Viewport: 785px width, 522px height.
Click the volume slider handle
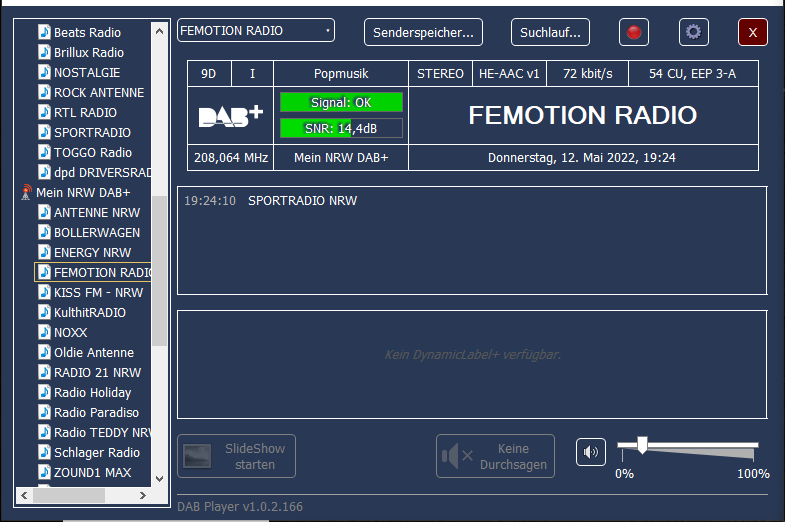tap(642, 445)
